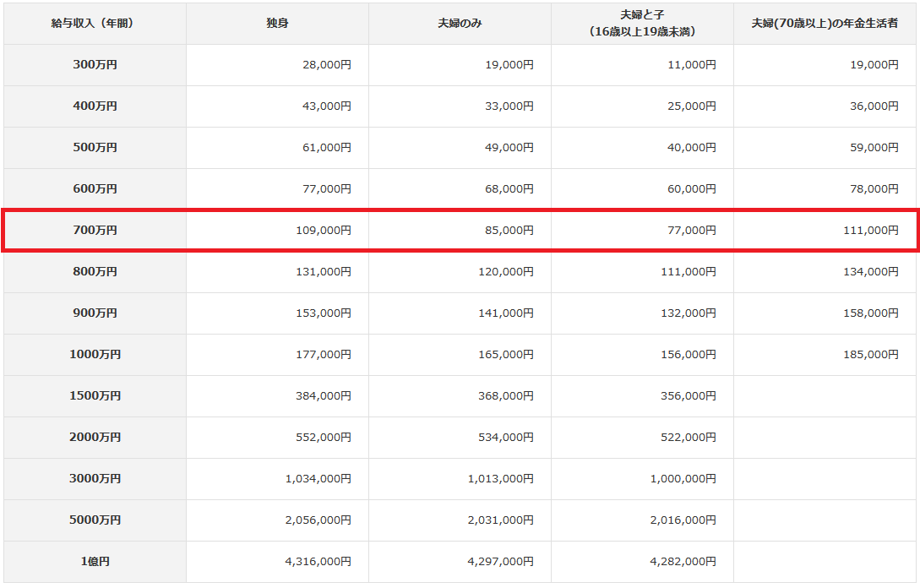Click the 300万円 row label
Viewport: 920px width, 588px height.
coord(95,65)
